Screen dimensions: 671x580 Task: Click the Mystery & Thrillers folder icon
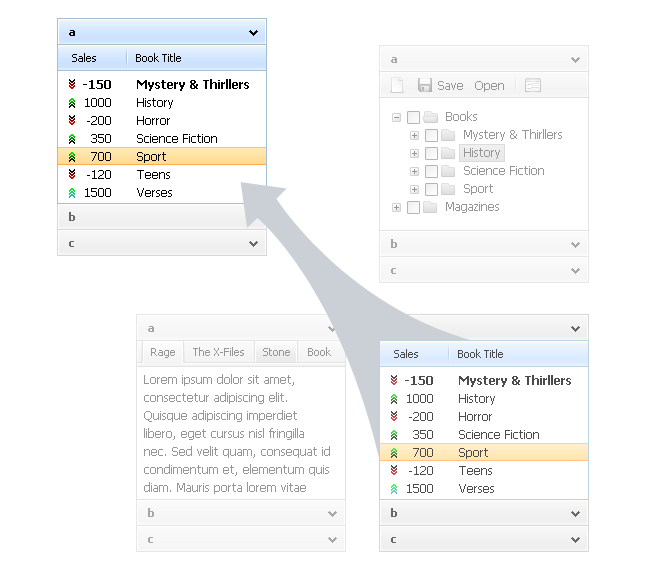[449, 135]
